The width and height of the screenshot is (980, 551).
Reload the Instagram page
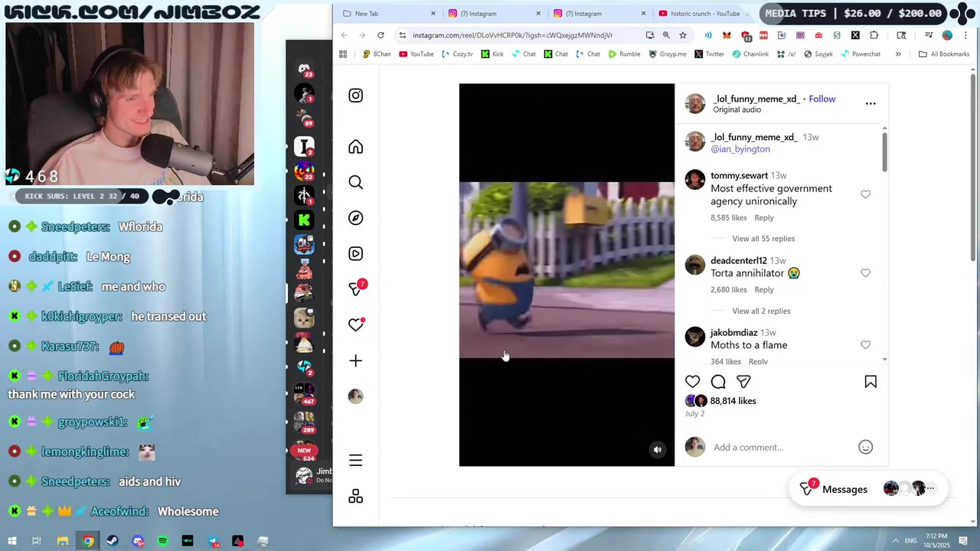click(x=381, y=35)
